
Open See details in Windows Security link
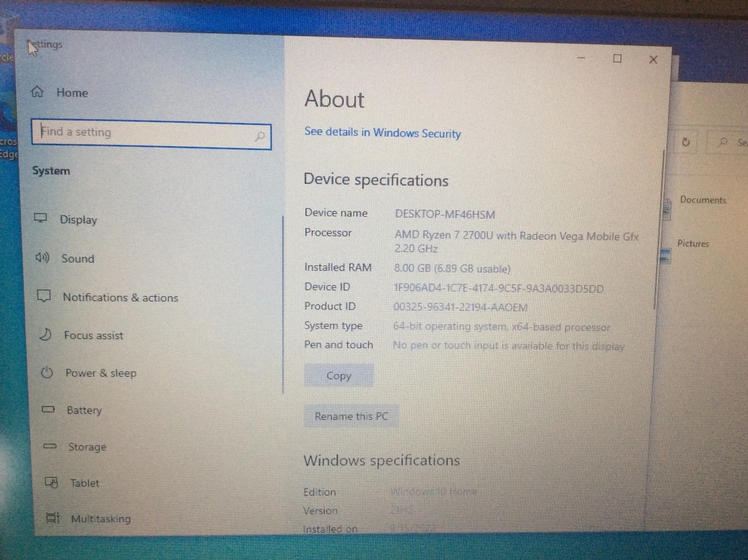(x=383, y=133)
